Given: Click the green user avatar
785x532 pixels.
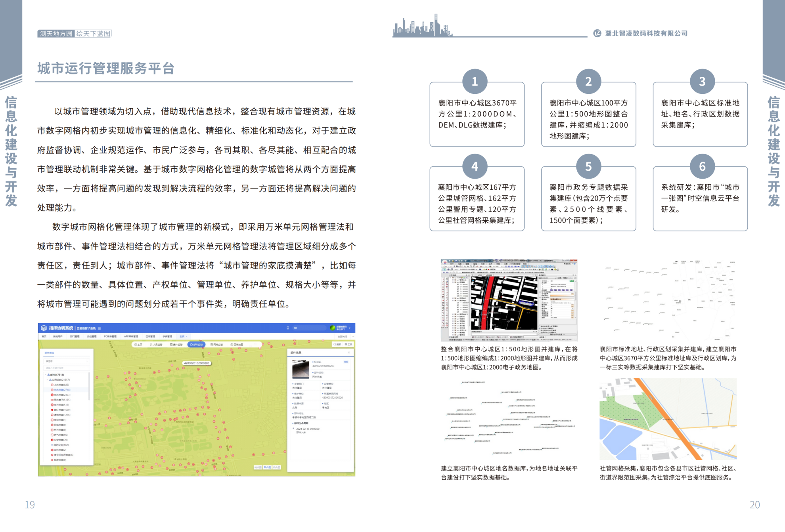Looking at the screenshot, I should click(333, 328).
